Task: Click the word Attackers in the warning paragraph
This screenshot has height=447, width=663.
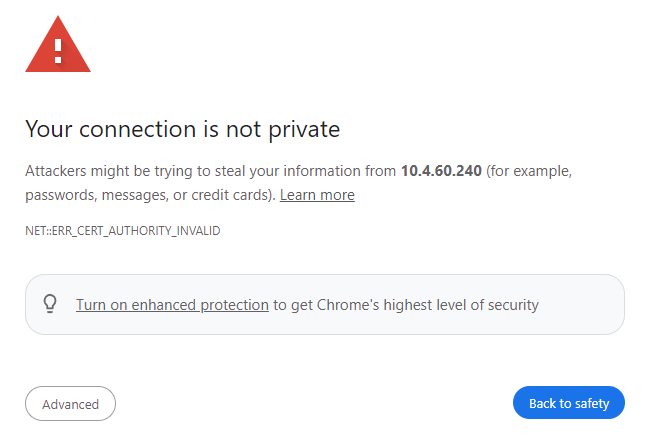Action: (58, 171)
